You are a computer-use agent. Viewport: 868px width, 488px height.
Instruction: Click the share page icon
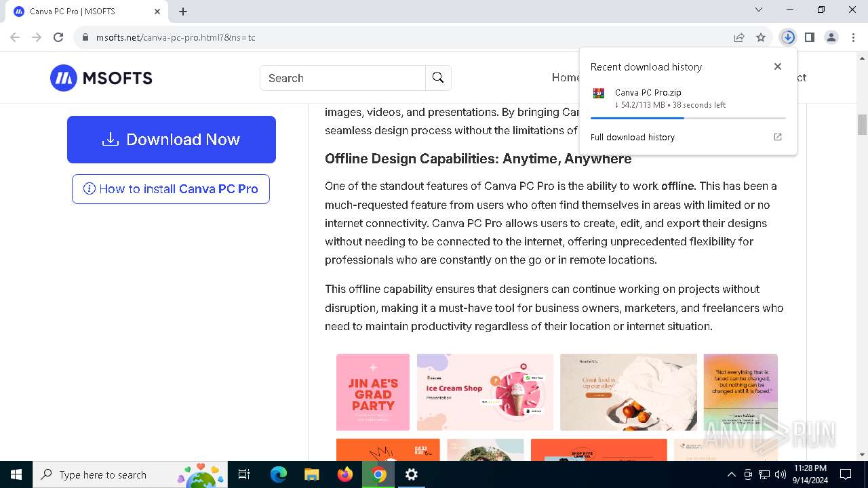[x=739, y=37]
